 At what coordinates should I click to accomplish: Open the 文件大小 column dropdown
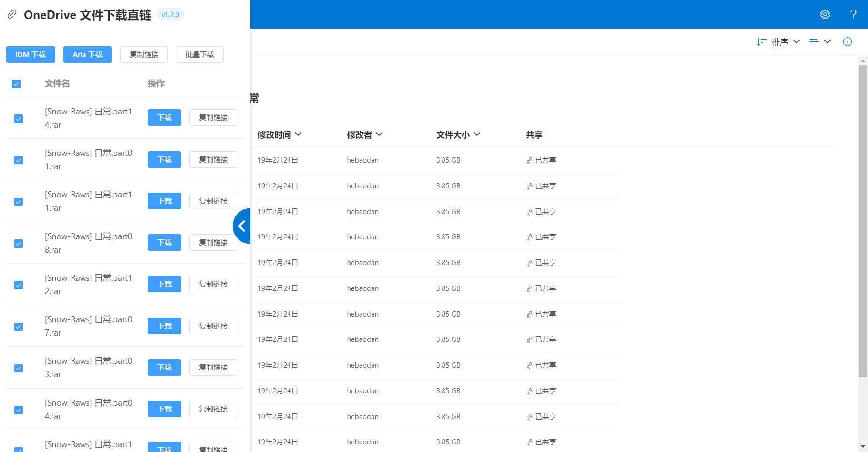coord(477,134)
